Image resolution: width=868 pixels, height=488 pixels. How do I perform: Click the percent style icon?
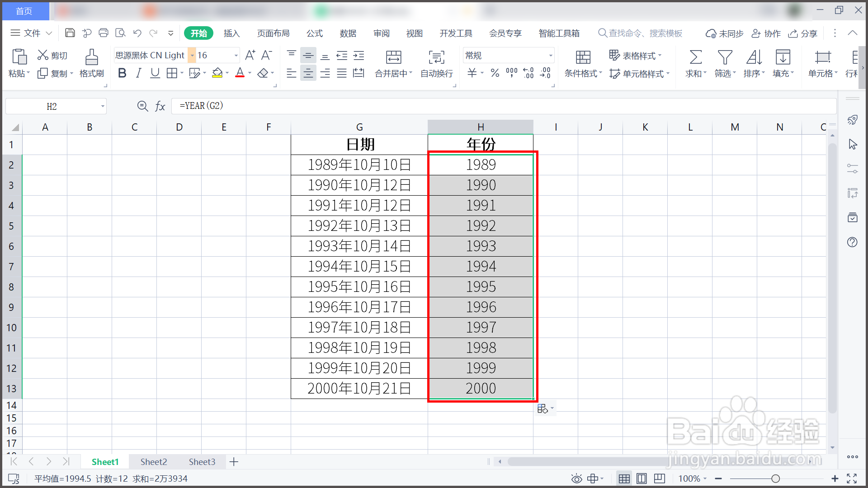tap(495, 73)
